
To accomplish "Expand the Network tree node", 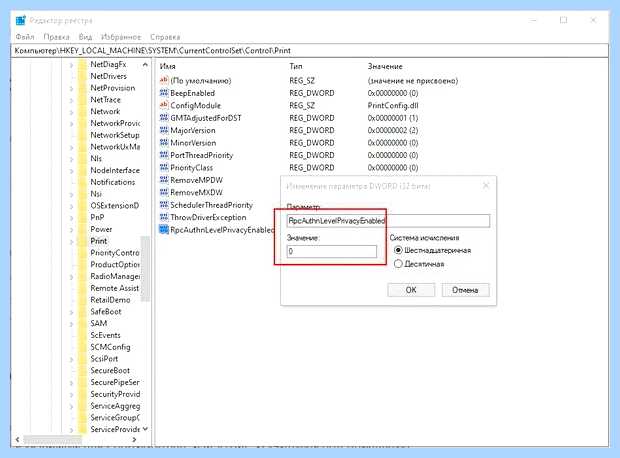I will (71, 112).
